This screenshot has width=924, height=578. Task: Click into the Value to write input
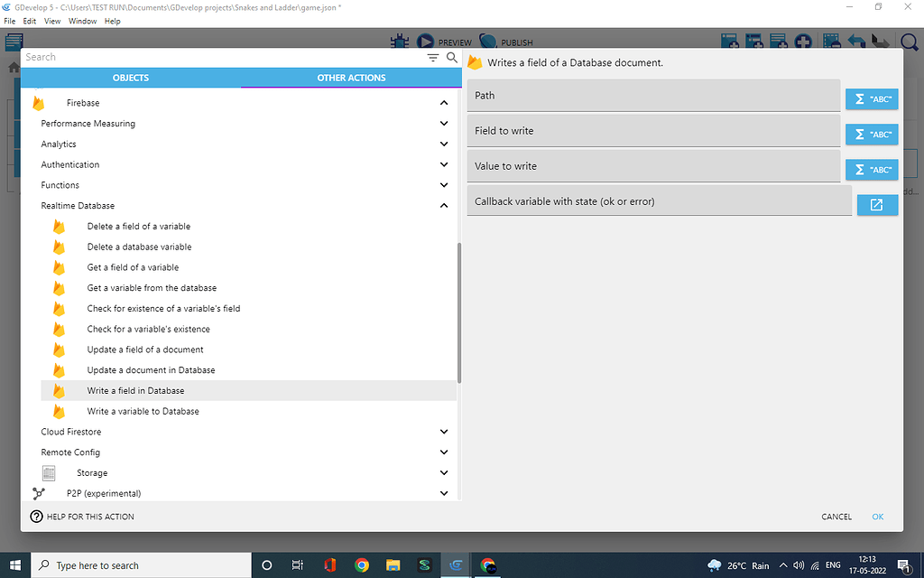(653, 166)
